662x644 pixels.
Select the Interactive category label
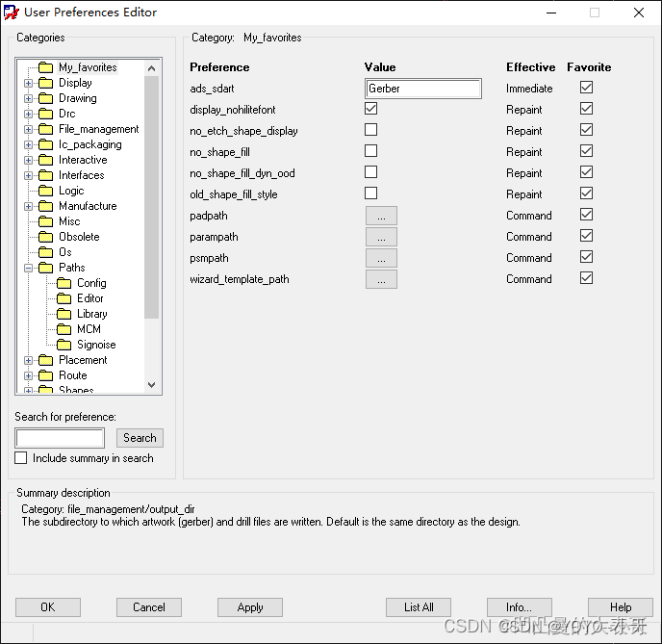(x=83, y=160)
